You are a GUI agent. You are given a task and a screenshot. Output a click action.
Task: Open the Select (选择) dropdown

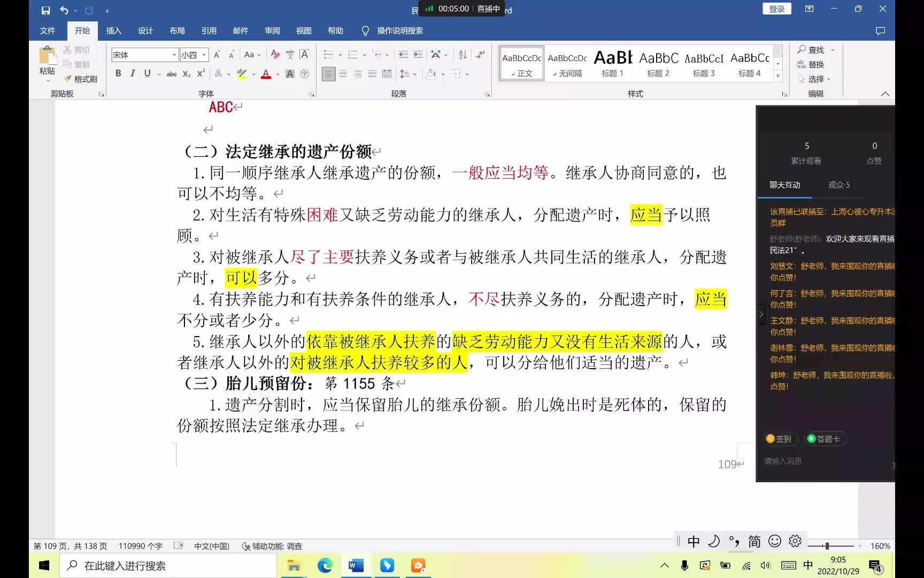pos(815,79)
